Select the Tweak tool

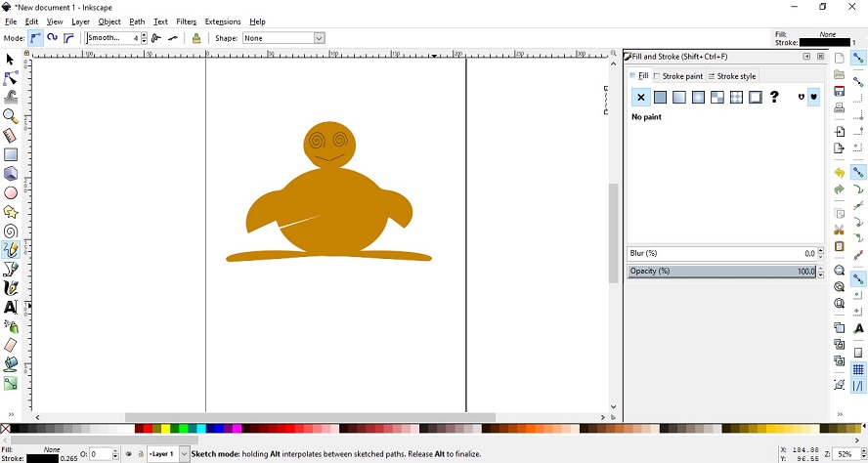[x=11, y=98]
